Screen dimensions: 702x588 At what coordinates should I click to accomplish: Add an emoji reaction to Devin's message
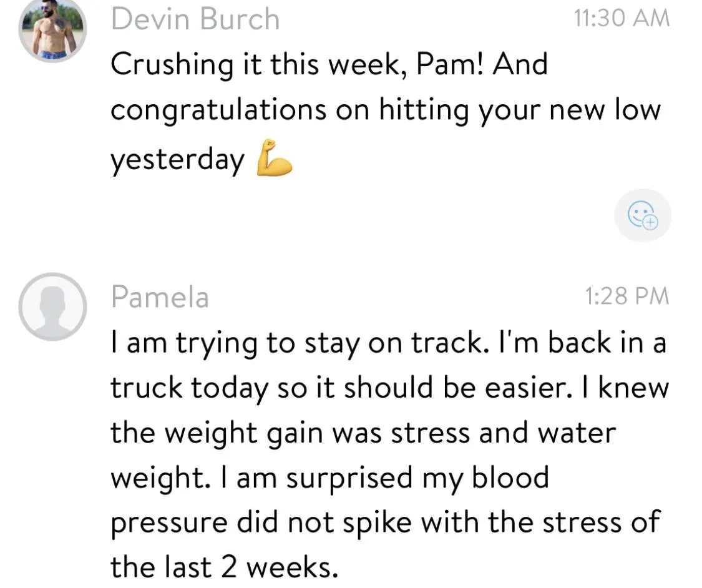point(643,215)
